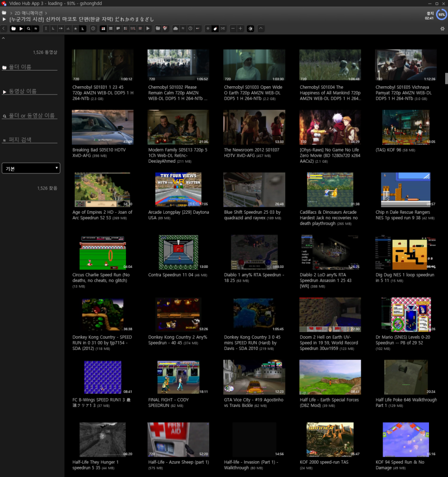Click title 'Half-Life - Azure Sheep (part 1)'

tap(179, 462)
